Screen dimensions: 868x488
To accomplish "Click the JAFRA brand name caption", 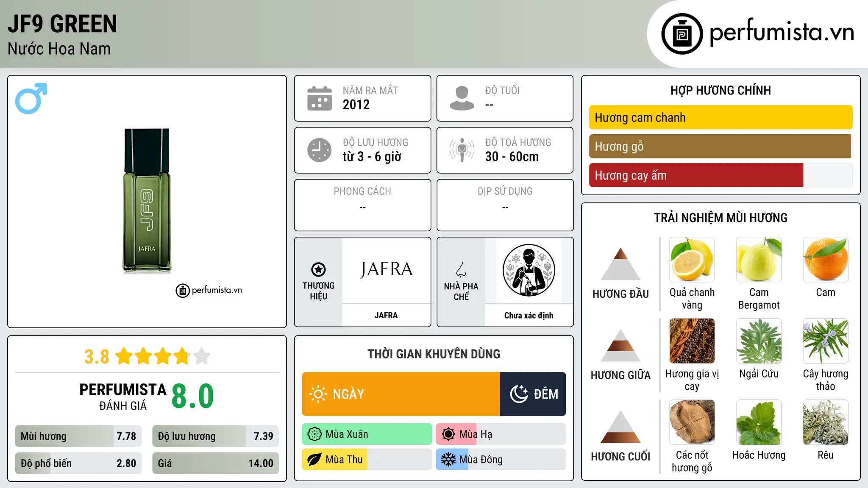I will [x=386, y=315].
